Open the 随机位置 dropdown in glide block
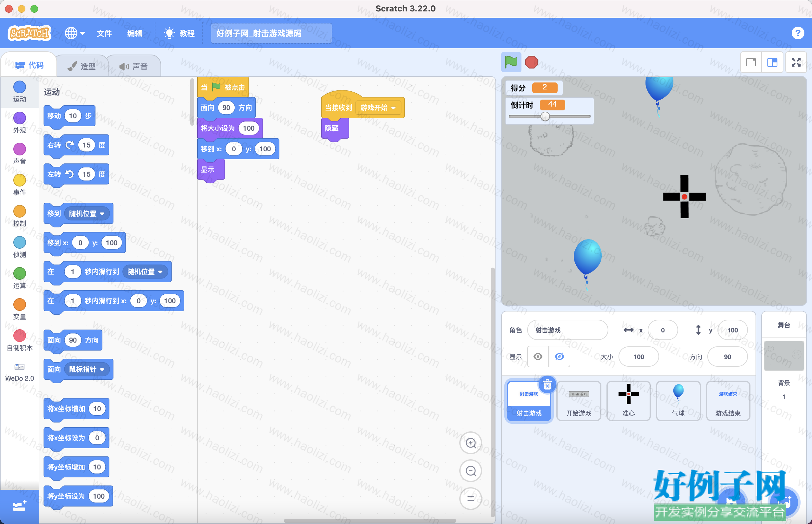 tap(145, 272)
